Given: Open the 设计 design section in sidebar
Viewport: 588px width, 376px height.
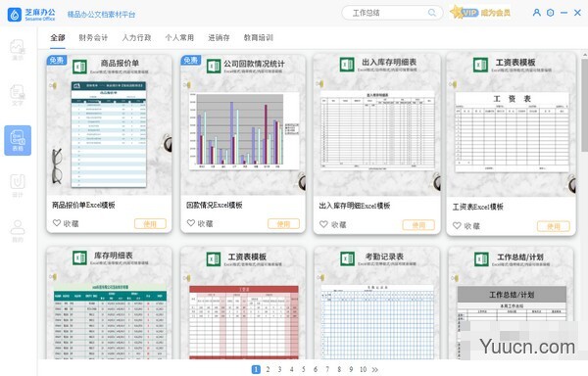Looking at the screenshot, I should (x=18, y=186).
